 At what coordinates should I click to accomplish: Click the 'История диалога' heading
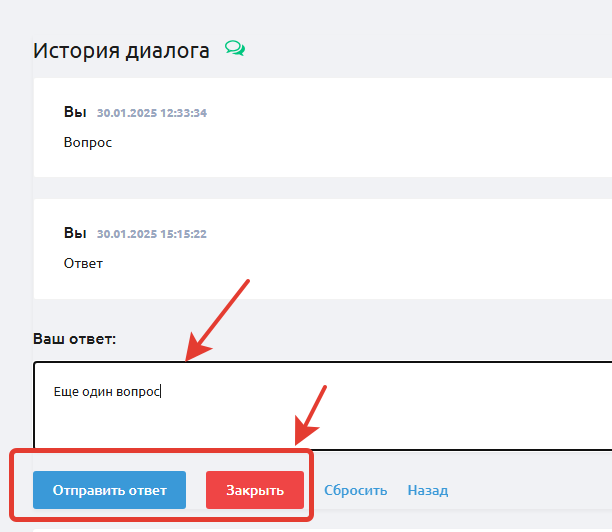[121, 50]
